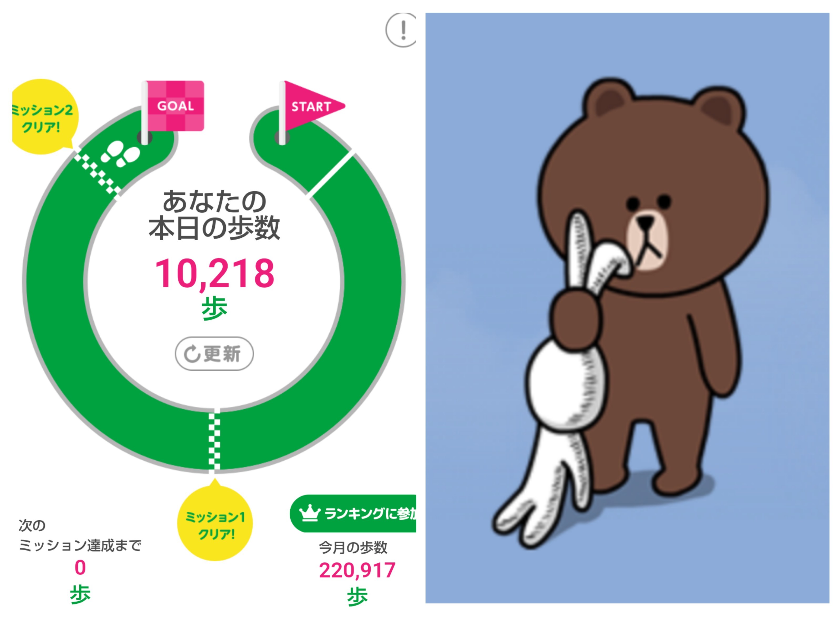Image resolution: width=840 pixels, height=631 pixels.
Task: Tap the refresh arrow icon beside 更新
Action: click(192, 354)
